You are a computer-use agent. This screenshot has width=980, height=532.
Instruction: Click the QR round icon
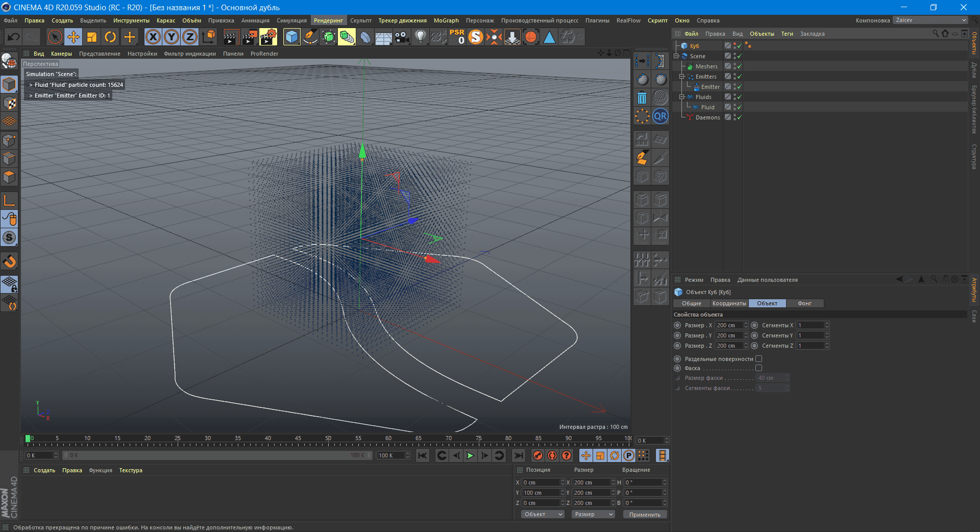tap(660, 116)
